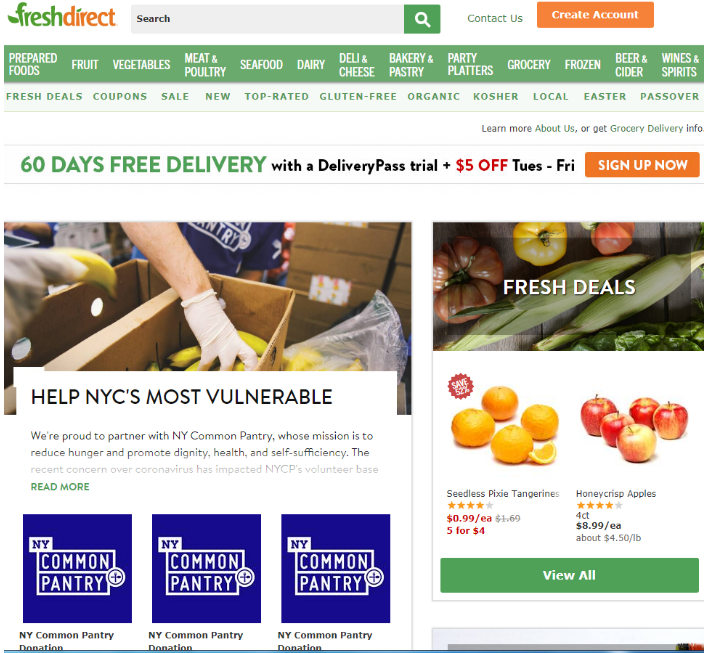The image size is (714, 653).
Task: Follow the Contact Us link
Action: [x=495, y=19]
